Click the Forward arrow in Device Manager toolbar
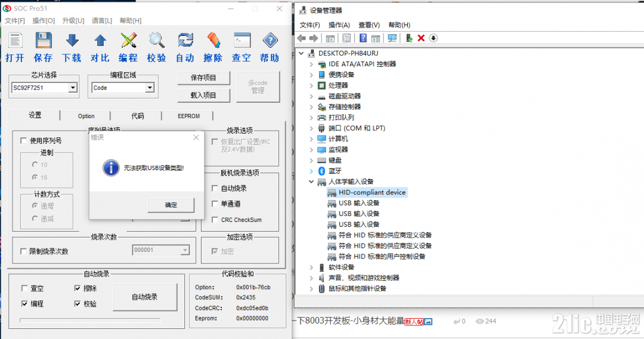The width and height of the screenshot is (644, 339). point(314,38)
